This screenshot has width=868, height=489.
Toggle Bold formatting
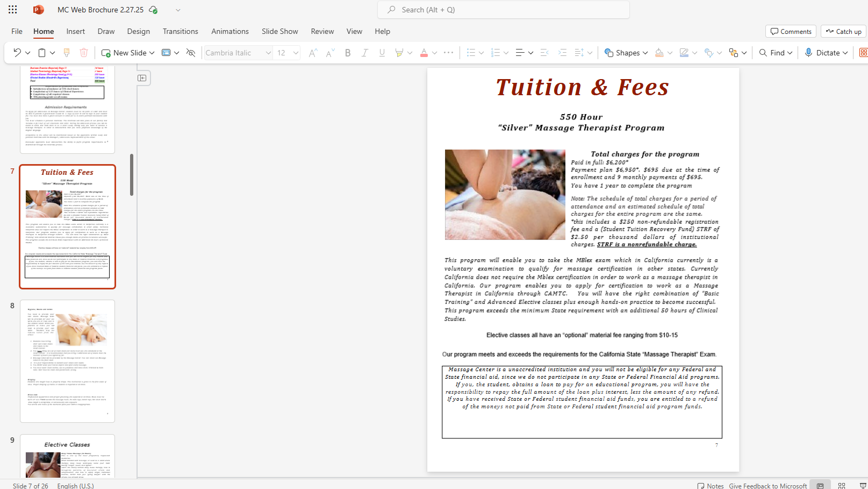click(348, 53)
